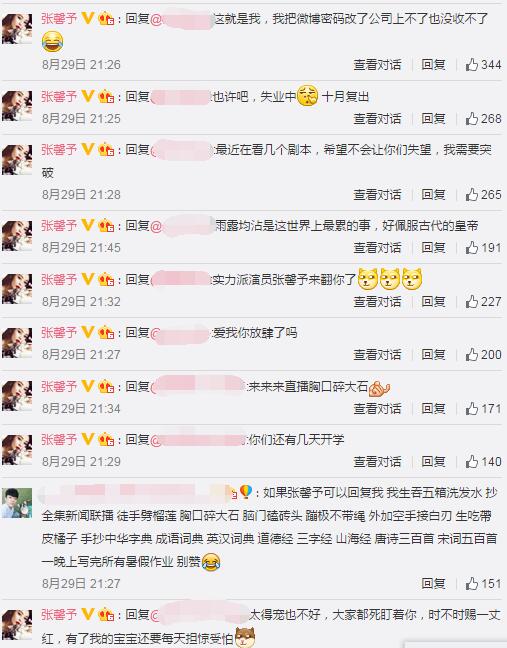View conversation for the 21:34 comment
The height and width of the screenshot is (648, 507).
[377, 408]
